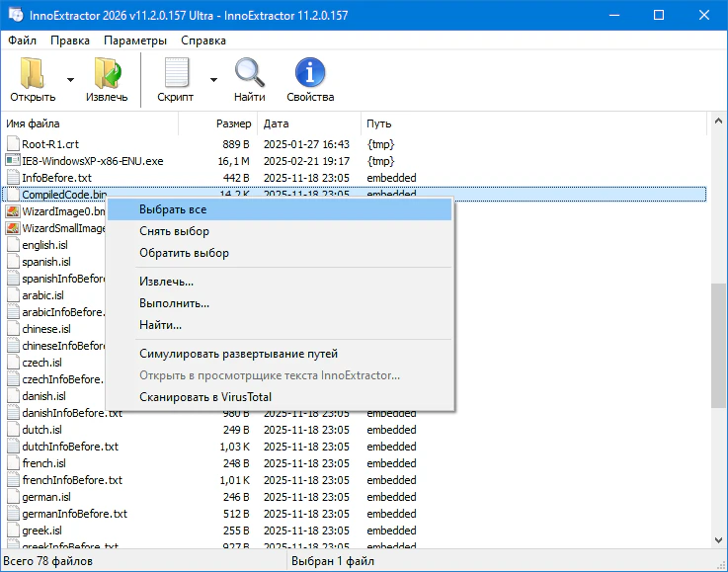Viewport: 728px width, 572px height.
Task: Choose Выбрать все in context menu
Action: [x=173, y=209]
